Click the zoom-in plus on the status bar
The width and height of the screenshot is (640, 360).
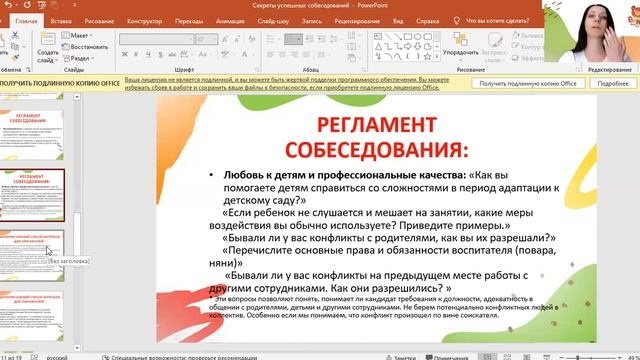620,358
